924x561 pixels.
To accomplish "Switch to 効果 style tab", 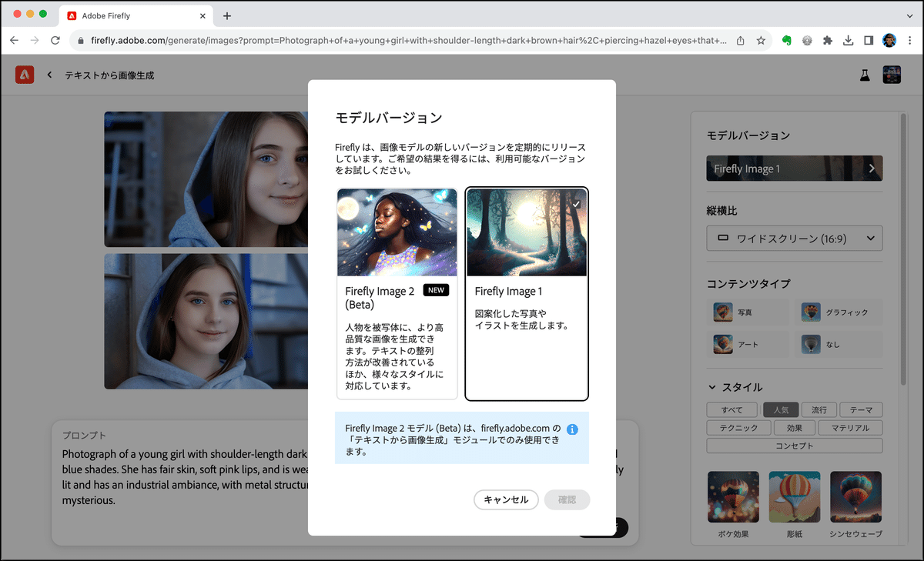I will point(795,428).
